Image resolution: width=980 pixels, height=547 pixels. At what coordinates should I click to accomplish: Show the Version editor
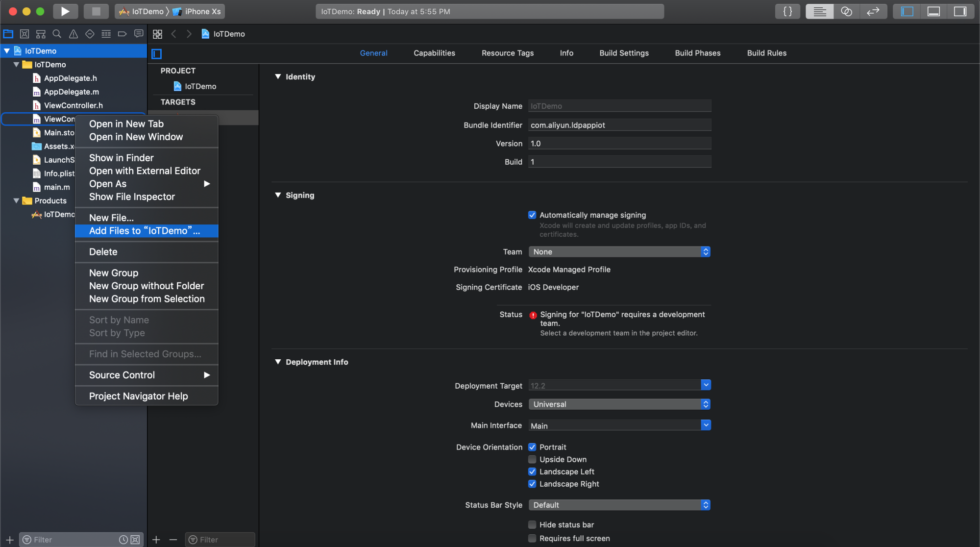pos(873,11)
